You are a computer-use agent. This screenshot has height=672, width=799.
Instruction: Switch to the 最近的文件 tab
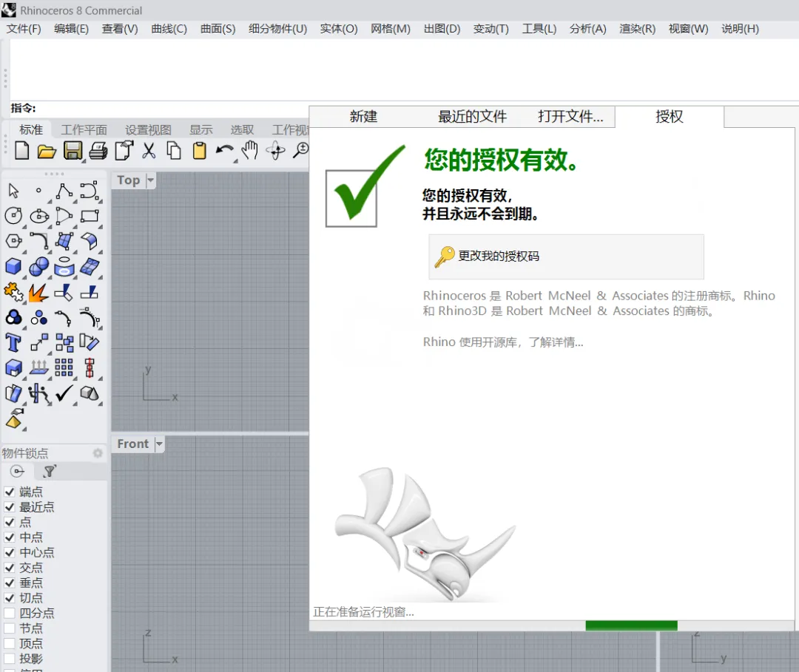tap(472, 117)
